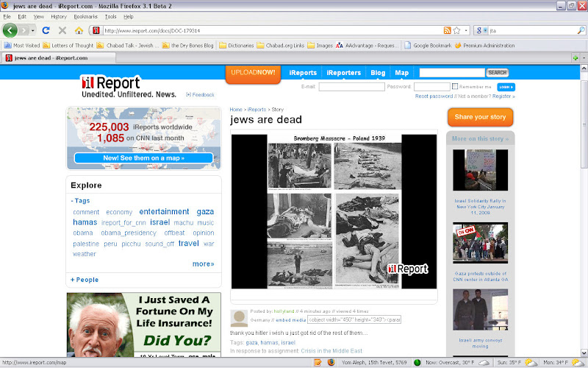Image resolution: width=588 pixels, height=368 pixels.
Task: Click the entertainment tag
Action: pyautogui.click(x=164, y=212)
